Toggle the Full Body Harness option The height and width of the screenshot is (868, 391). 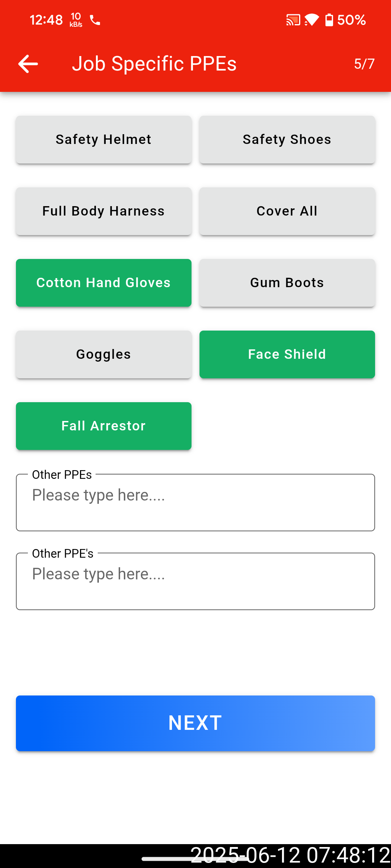tap(104, 211)
